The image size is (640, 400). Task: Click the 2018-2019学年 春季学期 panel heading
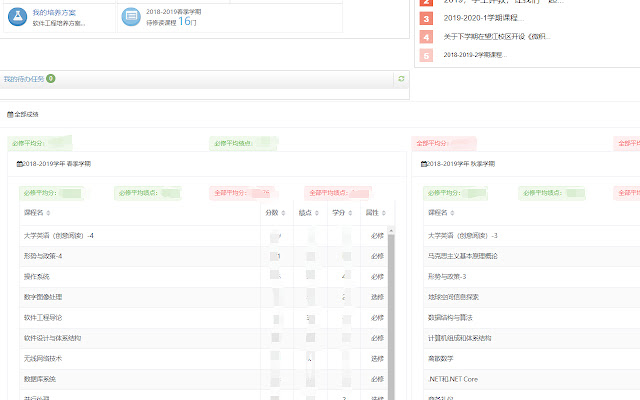(x=57, y=164)
